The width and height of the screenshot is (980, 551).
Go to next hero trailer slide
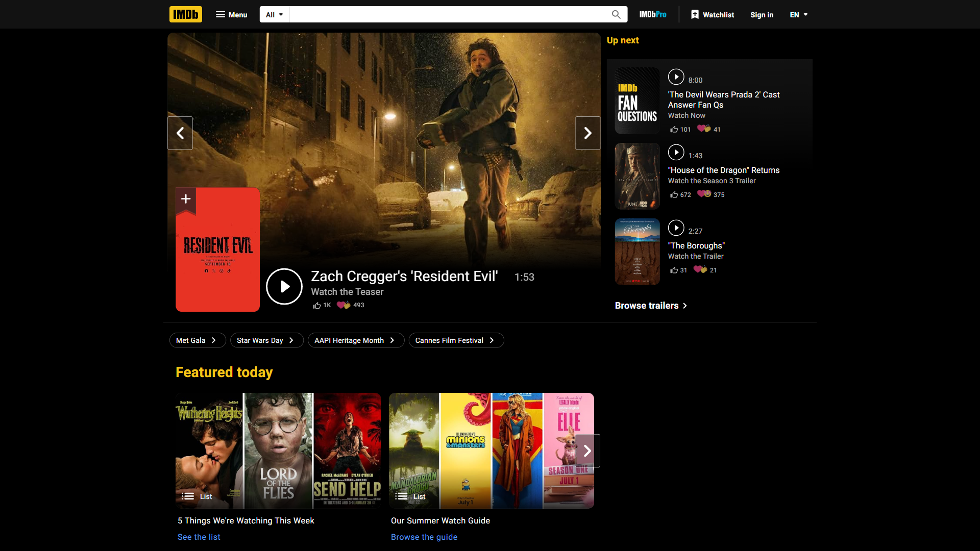pos(587,133)
